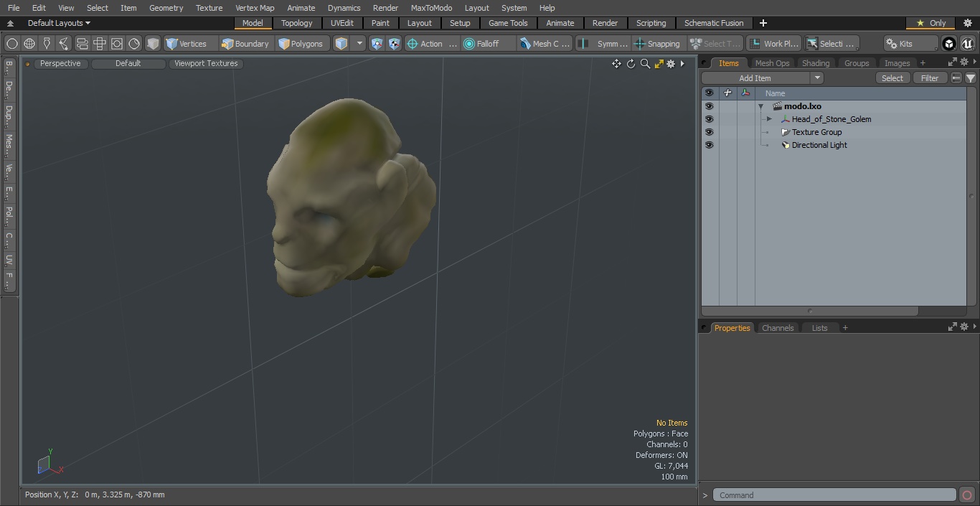Screen dimensions: 980x506
Task: Open Add Item dropdown arrow
Action: click(x=816, y=78)
